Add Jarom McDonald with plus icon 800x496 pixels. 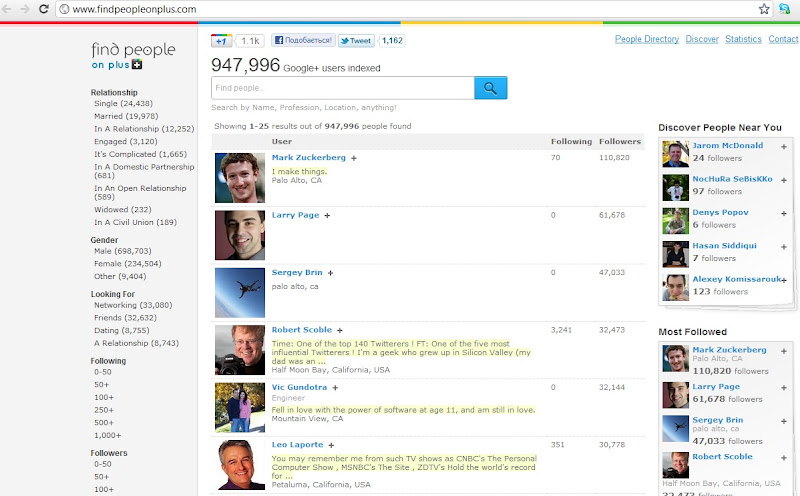(x=784, y=147)
